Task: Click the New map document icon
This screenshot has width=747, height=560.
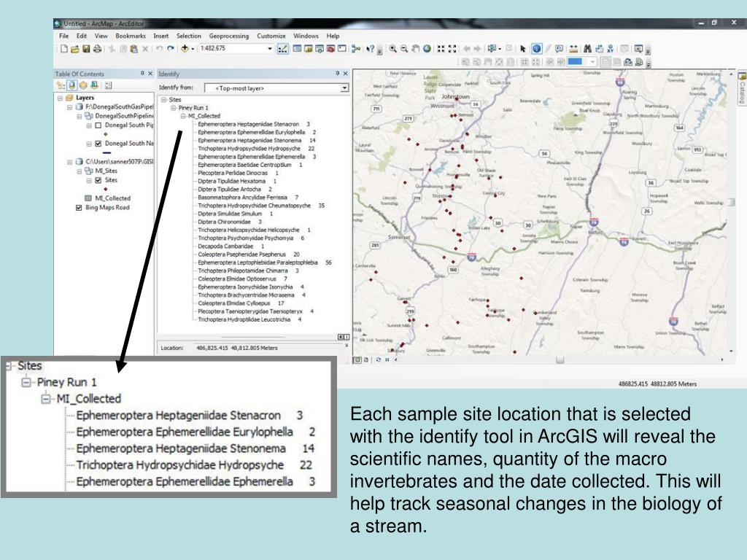Action: coord(64,49)
